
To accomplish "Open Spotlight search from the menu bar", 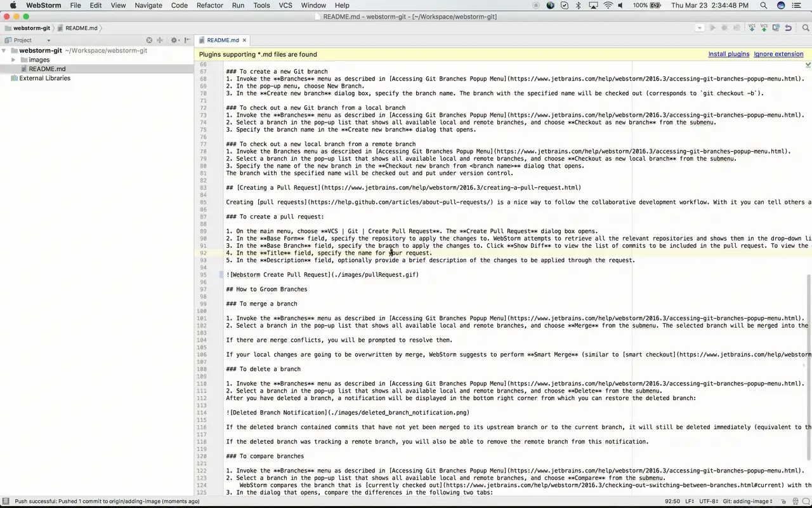I will [x=763, y=5].
